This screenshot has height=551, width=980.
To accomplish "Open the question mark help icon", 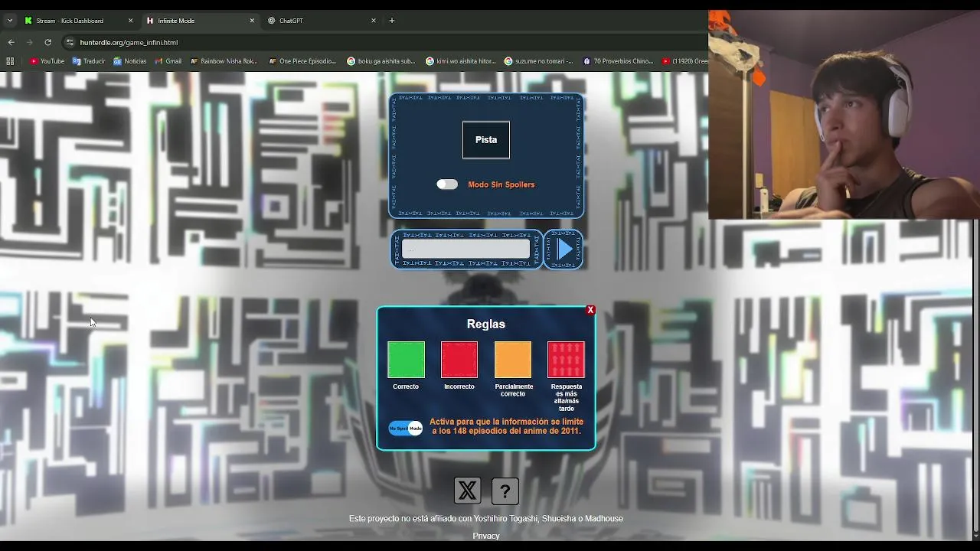I will point(505,491).
